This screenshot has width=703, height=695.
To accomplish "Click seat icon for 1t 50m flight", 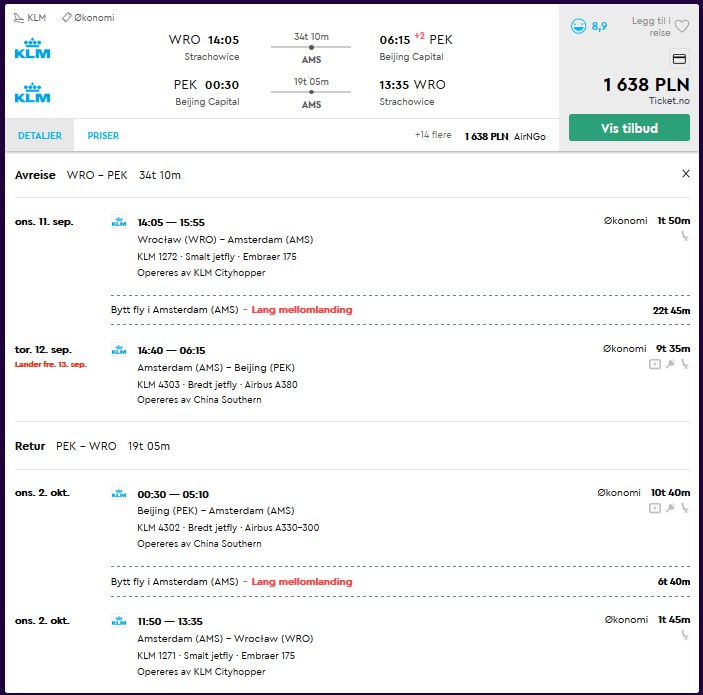I will tap(685, 236).
